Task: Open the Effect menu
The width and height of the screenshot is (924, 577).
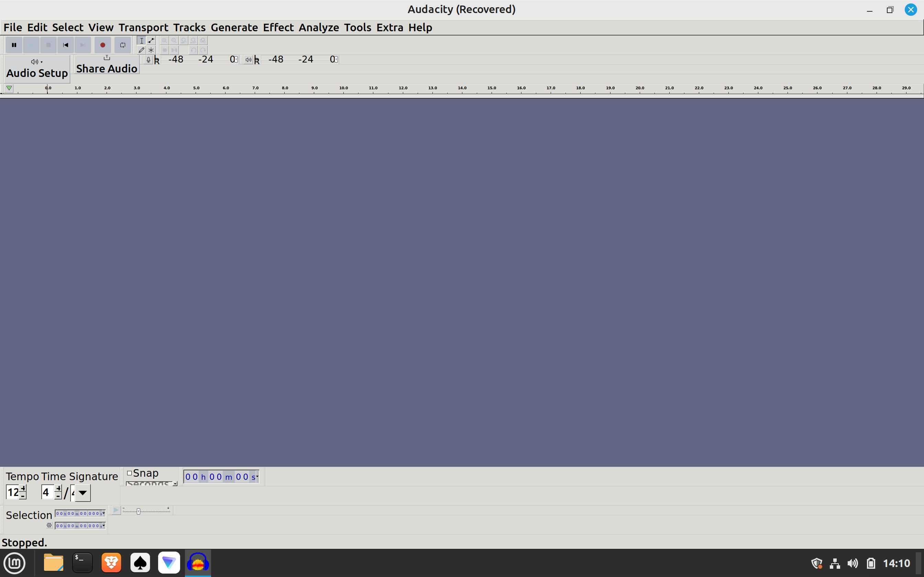Action: 278,27
